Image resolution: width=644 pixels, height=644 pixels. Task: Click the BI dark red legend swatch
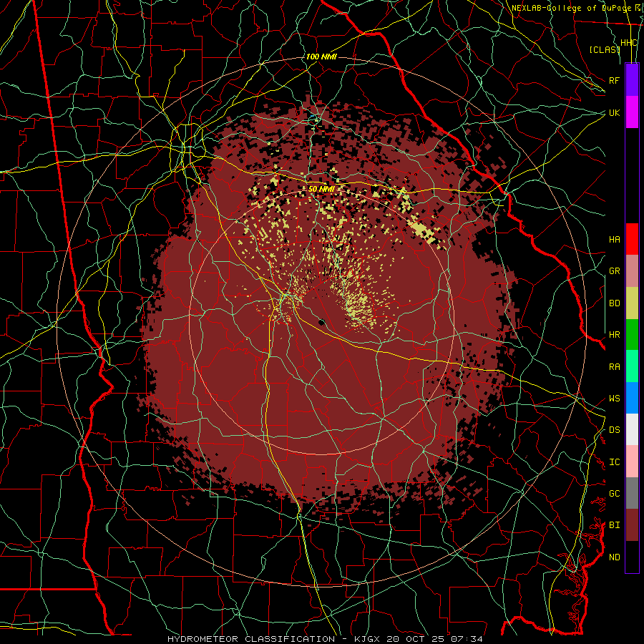coord(632,525)
